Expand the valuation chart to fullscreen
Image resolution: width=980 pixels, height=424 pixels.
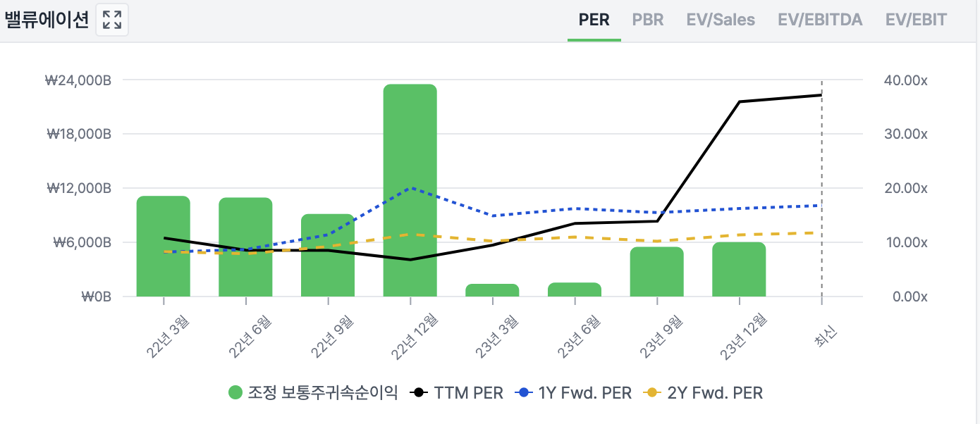(111, 20)
